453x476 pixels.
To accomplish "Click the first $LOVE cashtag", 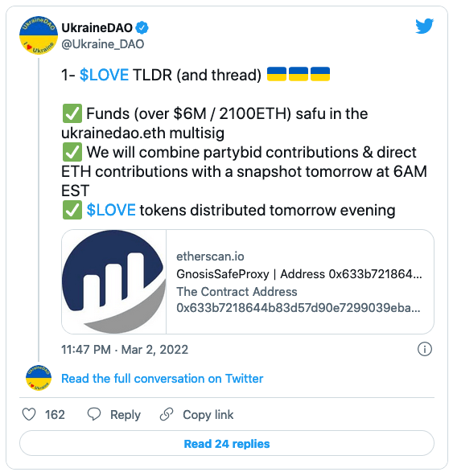I will coord(104,75).
